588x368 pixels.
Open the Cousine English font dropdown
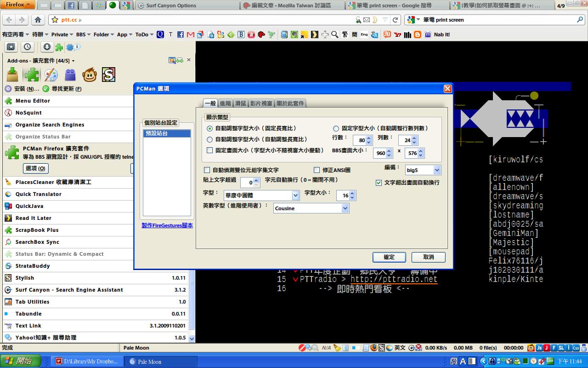345,208
